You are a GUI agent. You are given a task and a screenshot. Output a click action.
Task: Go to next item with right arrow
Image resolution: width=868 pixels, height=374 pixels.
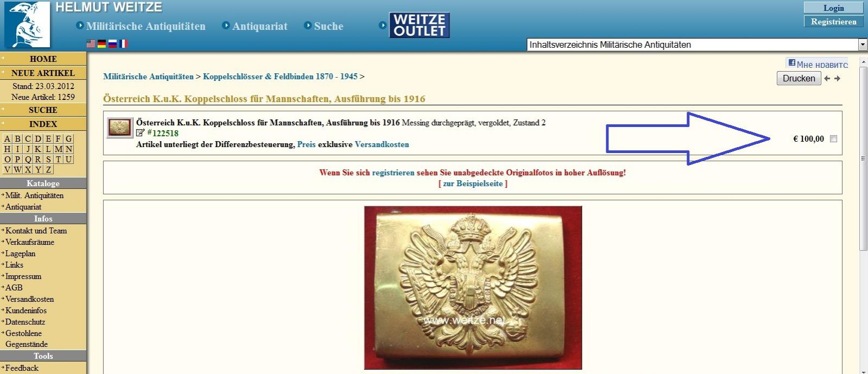(x=838, y=79)
